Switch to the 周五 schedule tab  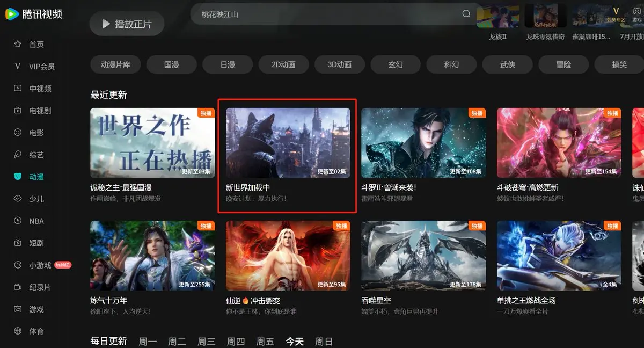265,341
